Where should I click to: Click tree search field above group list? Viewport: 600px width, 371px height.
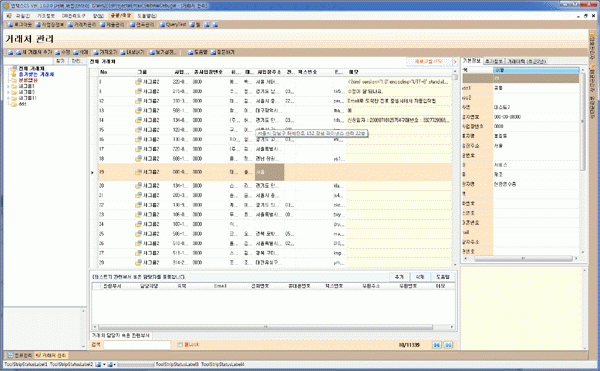(x=28, y=61)
